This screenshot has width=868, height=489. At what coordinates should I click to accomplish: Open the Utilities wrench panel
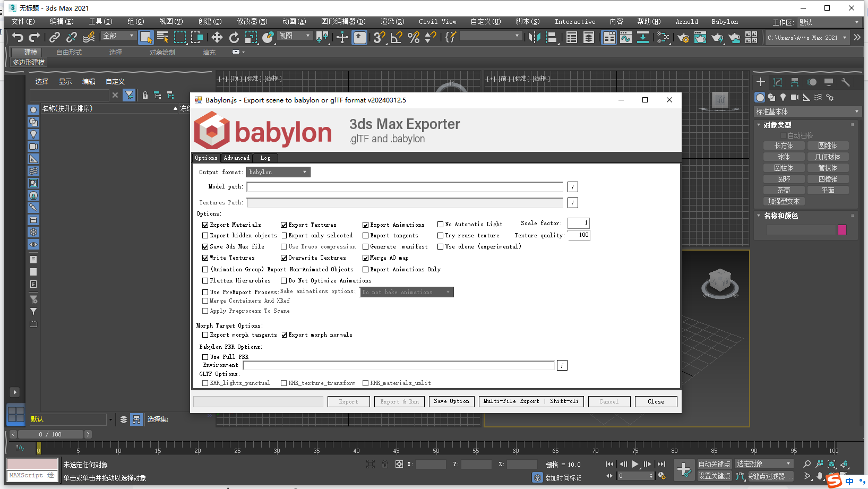click(846, 82)
